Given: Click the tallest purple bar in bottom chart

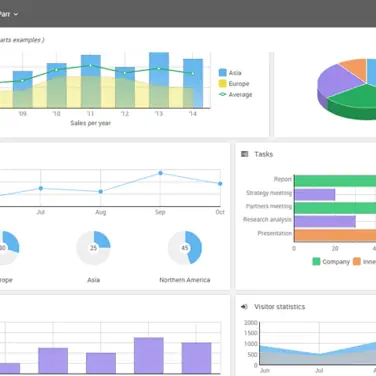Looking at the screenshot, I should point(149,355).
